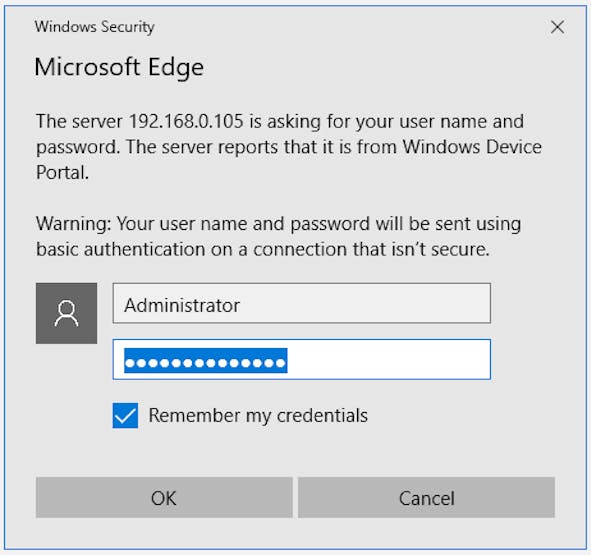591x555 pixels.
Task: Click the word Warning in the message
Action: pos(73,224)
